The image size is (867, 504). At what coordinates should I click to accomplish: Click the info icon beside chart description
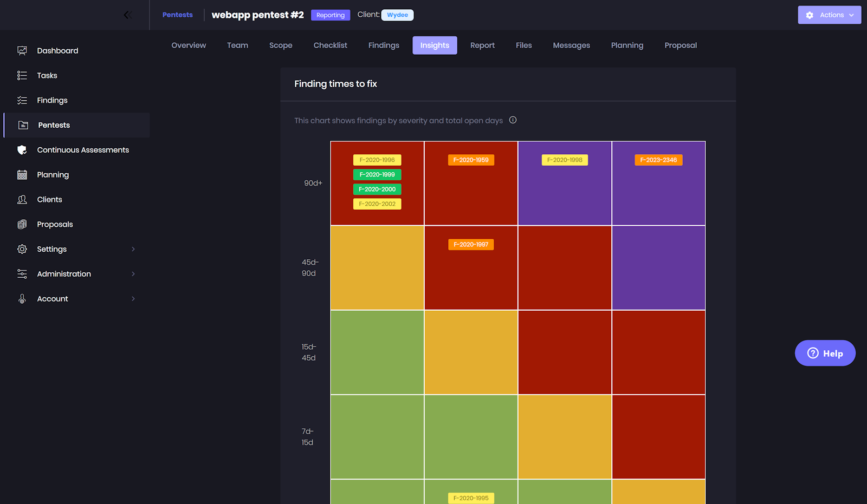pos(513,120)
